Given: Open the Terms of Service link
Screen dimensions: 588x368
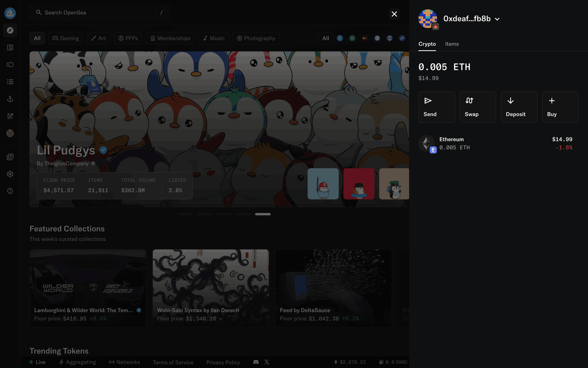Looking at the screenshot, I should coord(173,362).
